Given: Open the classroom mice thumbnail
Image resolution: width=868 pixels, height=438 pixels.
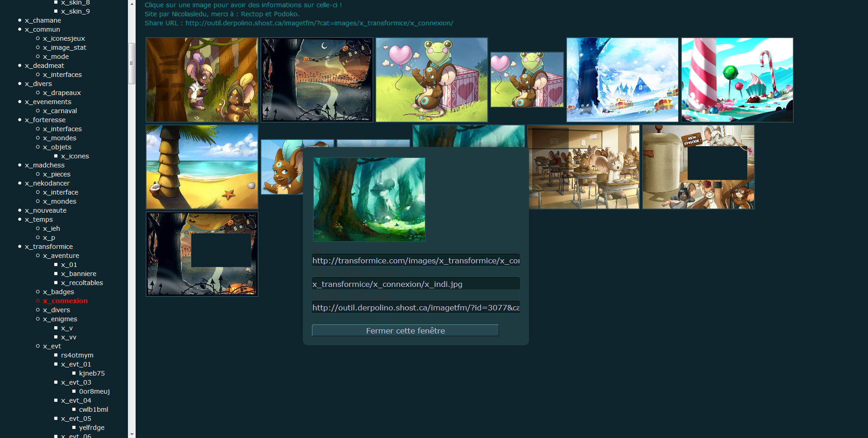Looking at the screenshot, I should click(584, 167).
